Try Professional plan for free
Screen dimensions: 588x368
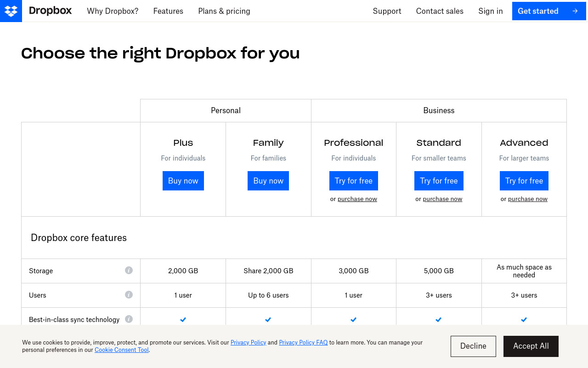[x=354, y=181]
